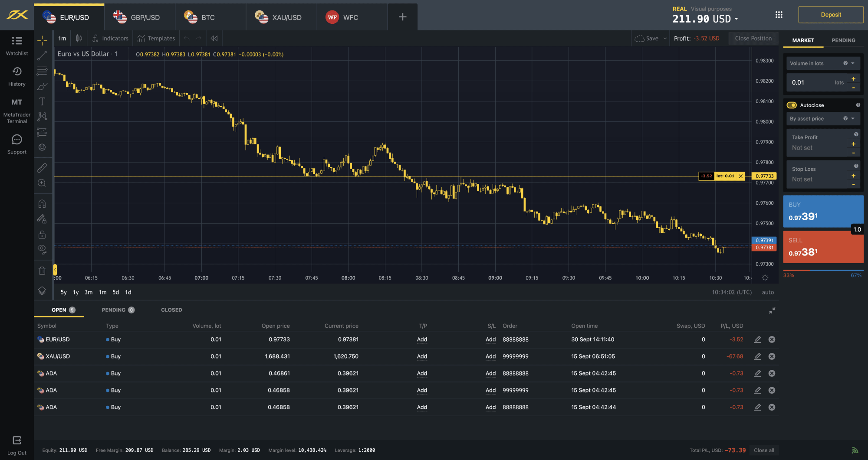Viewport: 868px width, 460px height.
Task: Open the By asset price dropdown
Action: pos(853,119)
